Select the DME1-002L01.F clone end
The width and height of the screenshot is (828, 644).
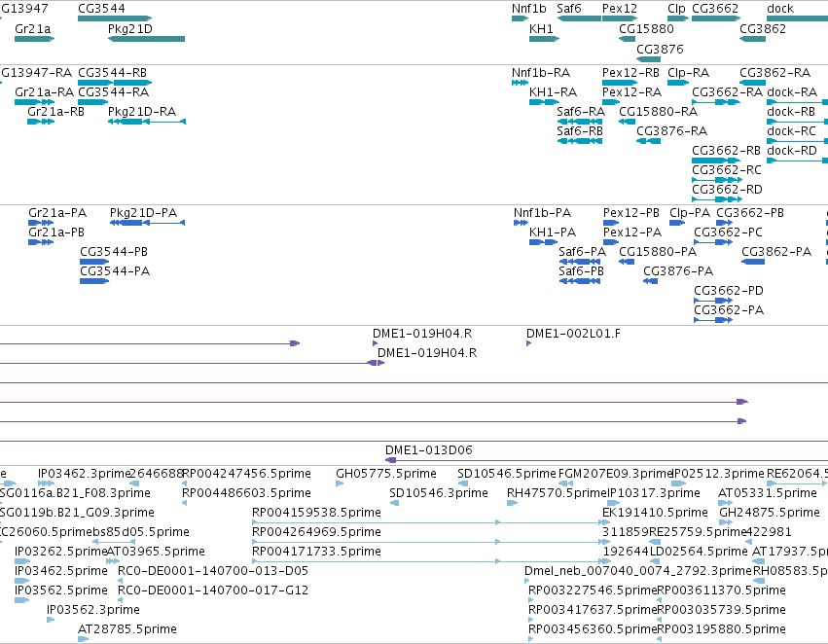click(528, 343)
